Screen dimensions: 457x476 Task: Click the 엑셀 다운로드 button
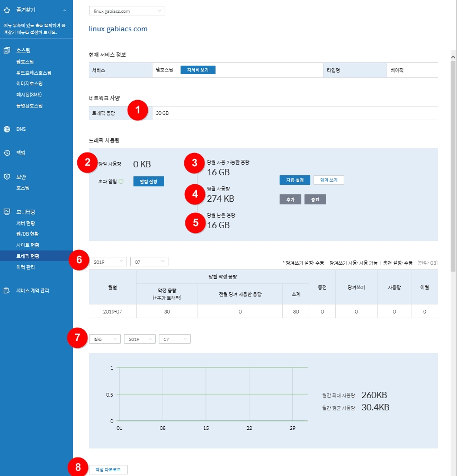coord(108,470)
